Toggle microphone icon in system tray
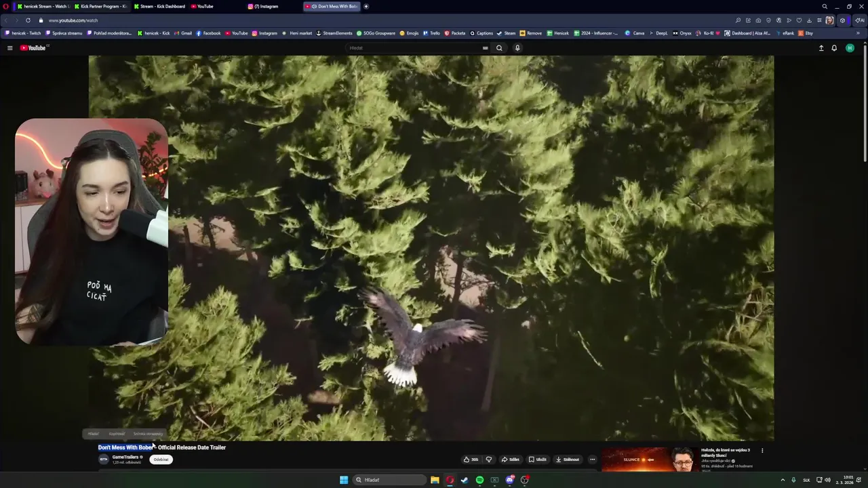The image size is (868, 488). (x=793, y=480)
